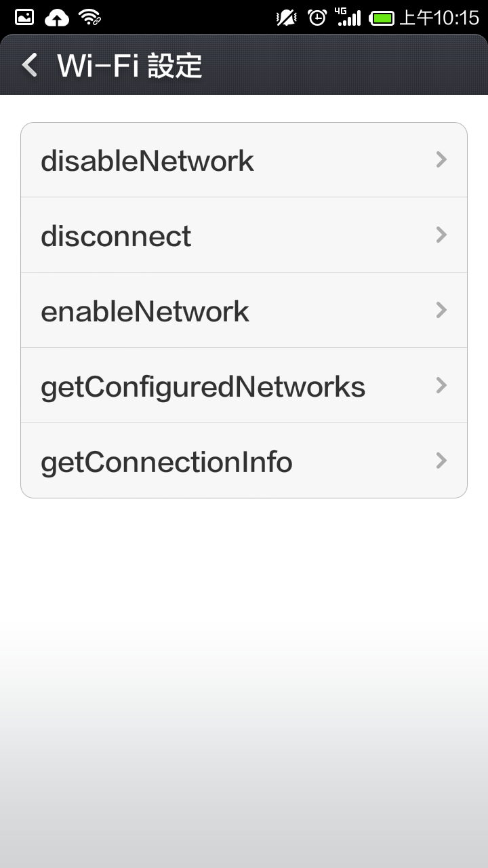Open the disableNetwork menu entry

(244, 160)
